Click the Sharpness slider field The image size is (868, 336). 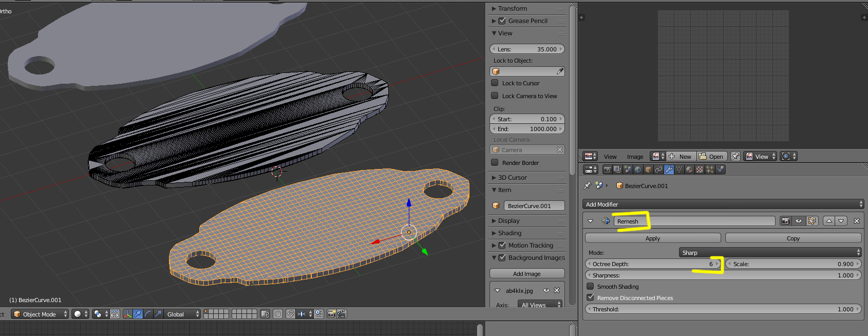click(x=723, y=275)
